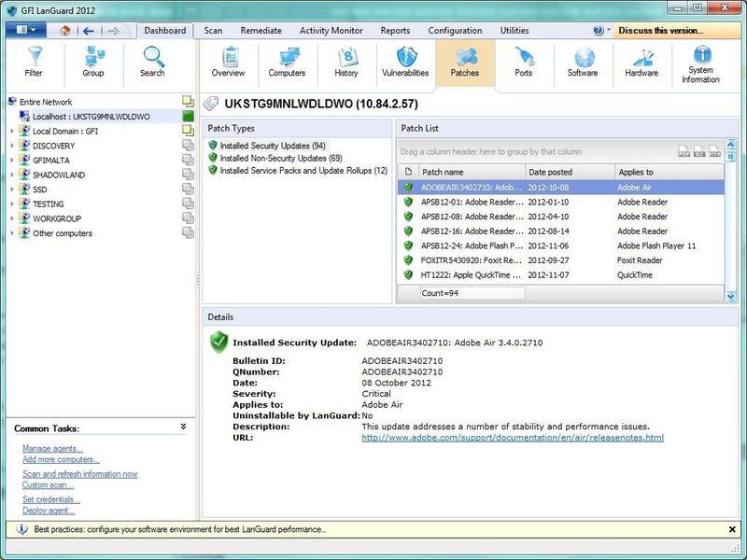Expand the Local Domain : GFI node
This screenshot has width=747, height=560.
[x=12, y=131]
